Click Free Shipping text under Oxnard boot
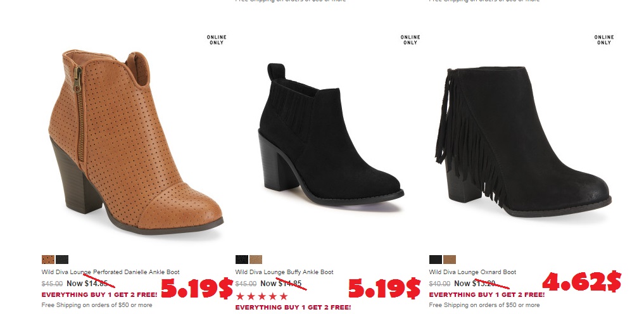The width and height of the screenshot is (644, 314). (484, 305)
